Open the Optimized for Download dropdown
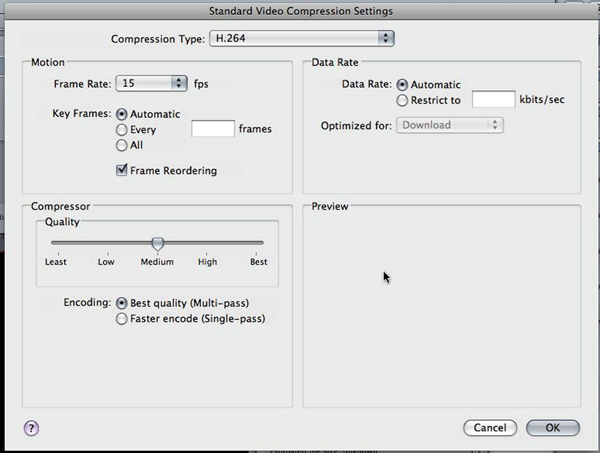The height and width of the screenshot is (453, 600). pos(449,125)
